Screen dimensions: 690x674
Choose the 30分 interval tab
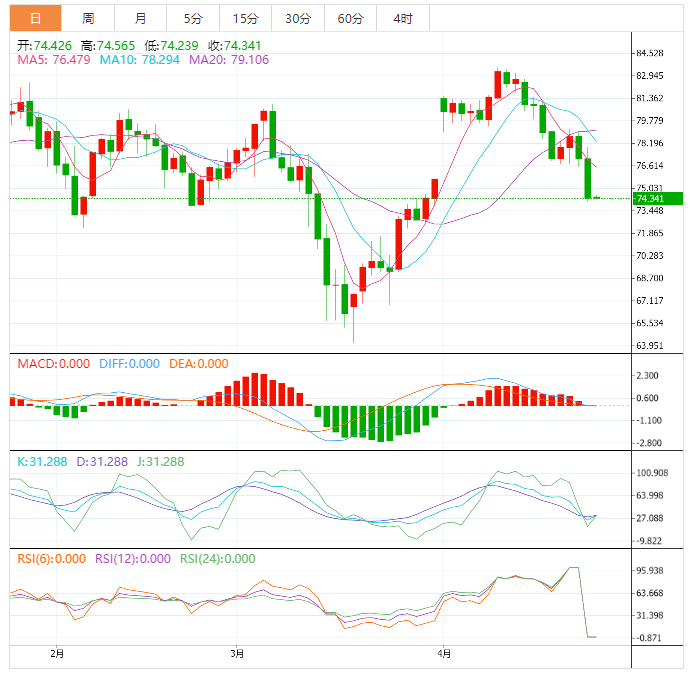pyautogui.click(x=298, y=18)
